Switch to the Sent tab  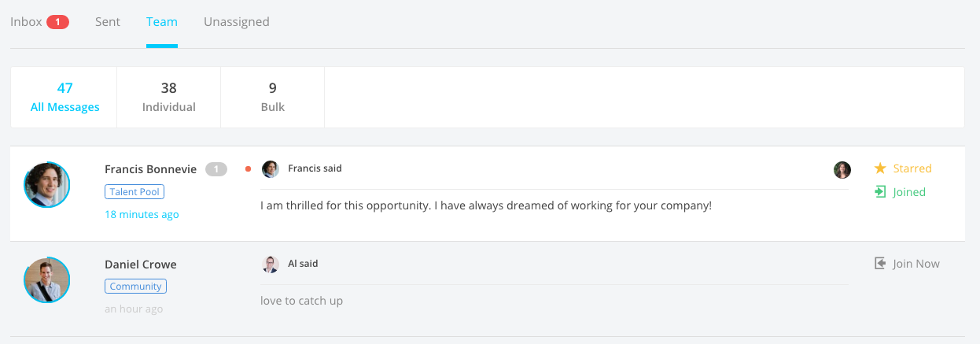click(108, 22)
